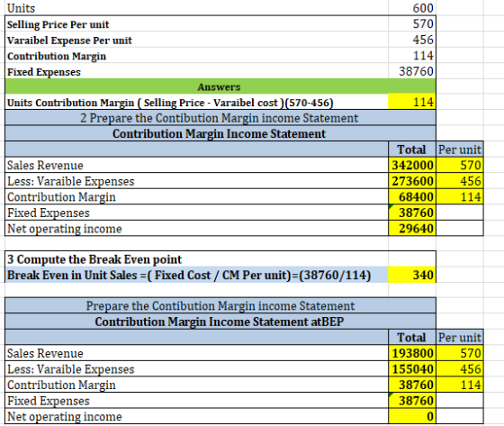Click the Units Contribution Margin (570-456) formula label
Image resolution: width=504 pixels, height=426 pixels.
pyautogui.click(x=170, y=103)
